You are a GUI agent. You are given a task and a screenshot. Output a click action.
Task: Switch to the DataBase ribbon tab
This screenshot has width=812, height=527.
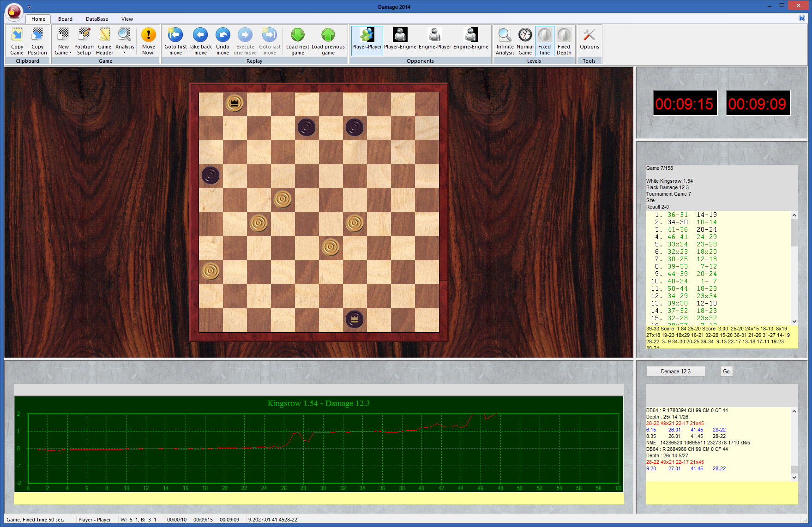(x=96, y=19)
